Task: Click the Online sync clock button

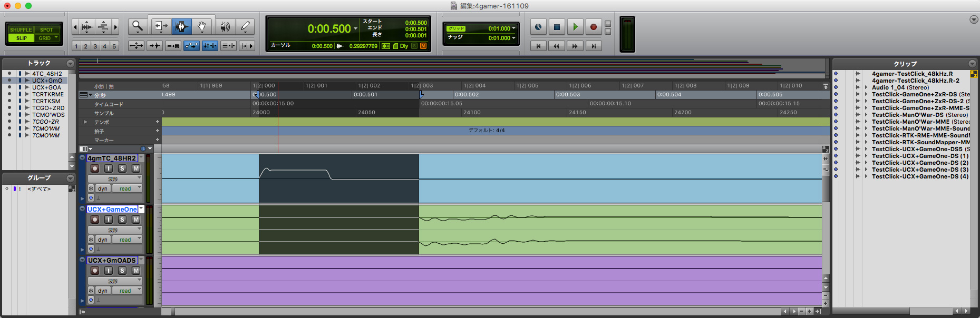Action: point(538,27)
